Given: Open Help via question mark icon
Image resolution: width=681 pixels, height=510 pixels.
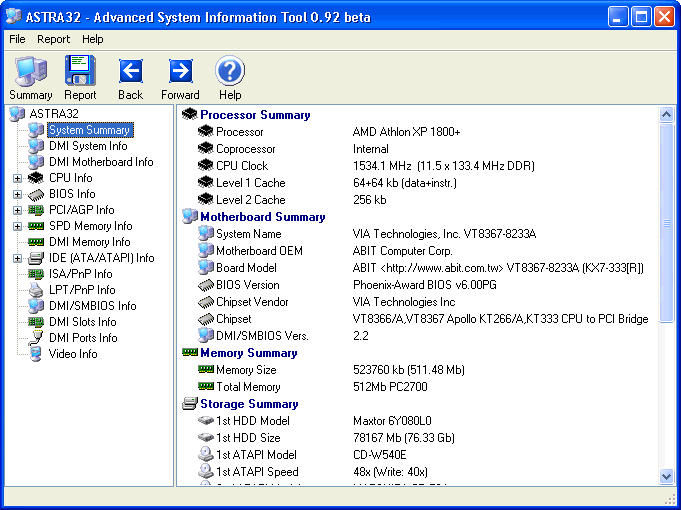Looking at the screenshot, I should click(x=230, y=70).
